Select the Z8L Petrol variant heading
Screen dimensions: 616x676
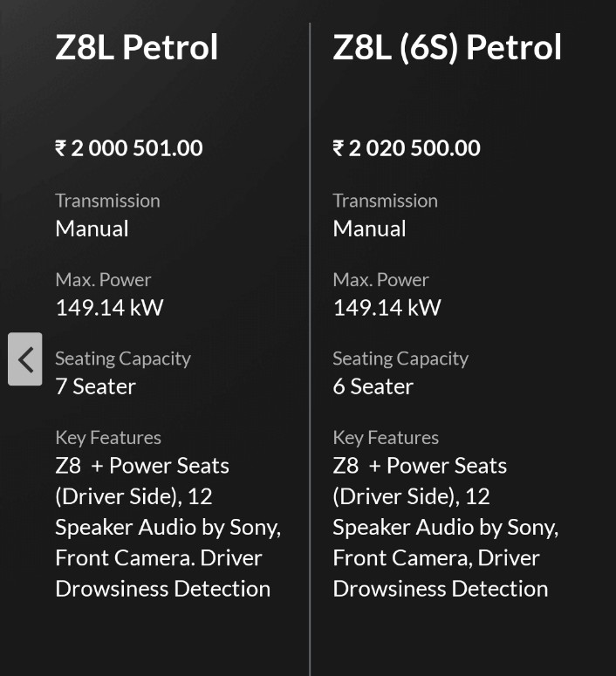coord(136,47)
